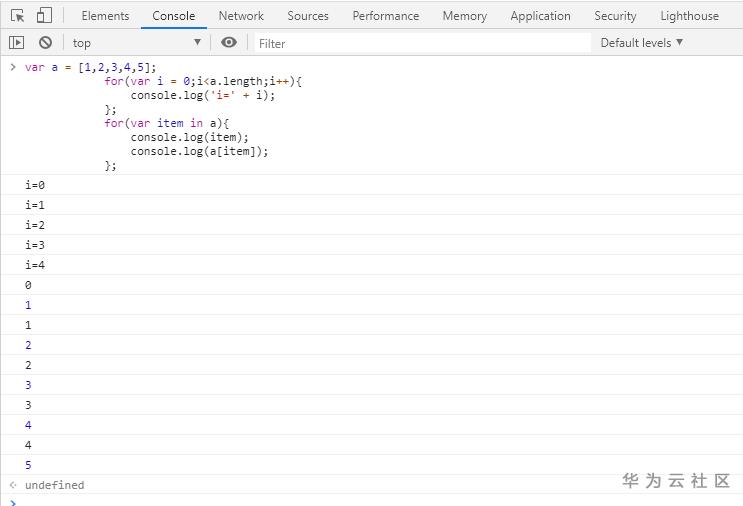Screen dimensions: 743x506
Task: Show the console sidebar panel
Action: coord(16,42)
